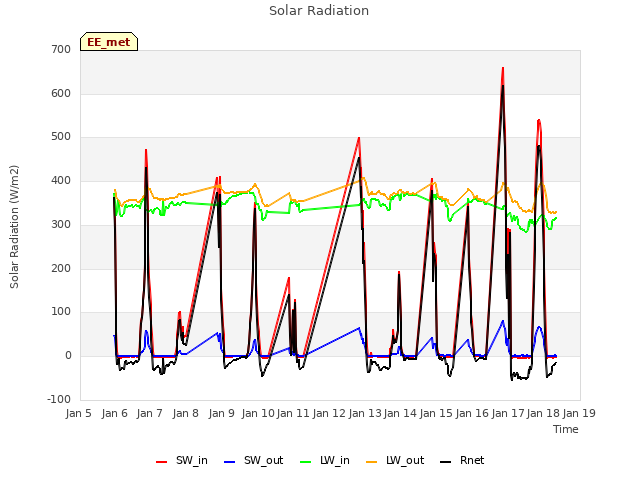
Task: Click the black Rnet legend swatch
Action: pyautogui.click(x=446, y=462)
